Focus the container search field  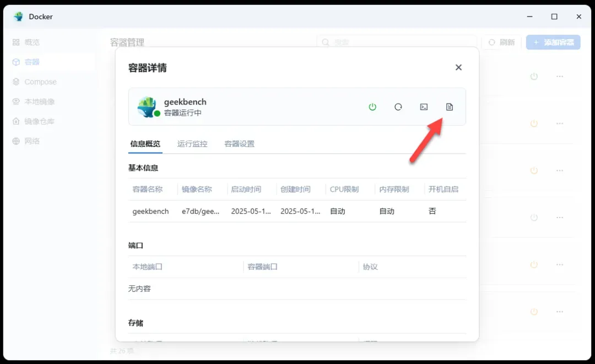pos(397,42)
